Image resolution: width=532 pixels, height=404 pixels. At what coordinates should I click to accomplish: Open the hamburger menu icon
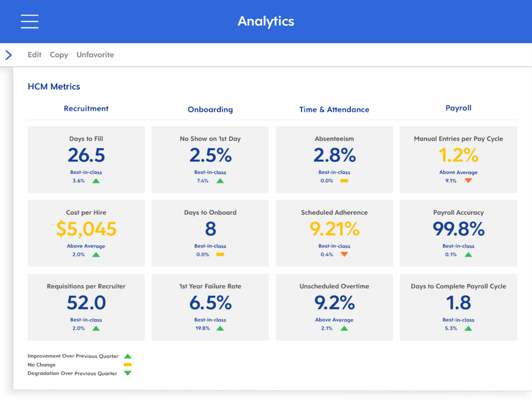(30, 21)
